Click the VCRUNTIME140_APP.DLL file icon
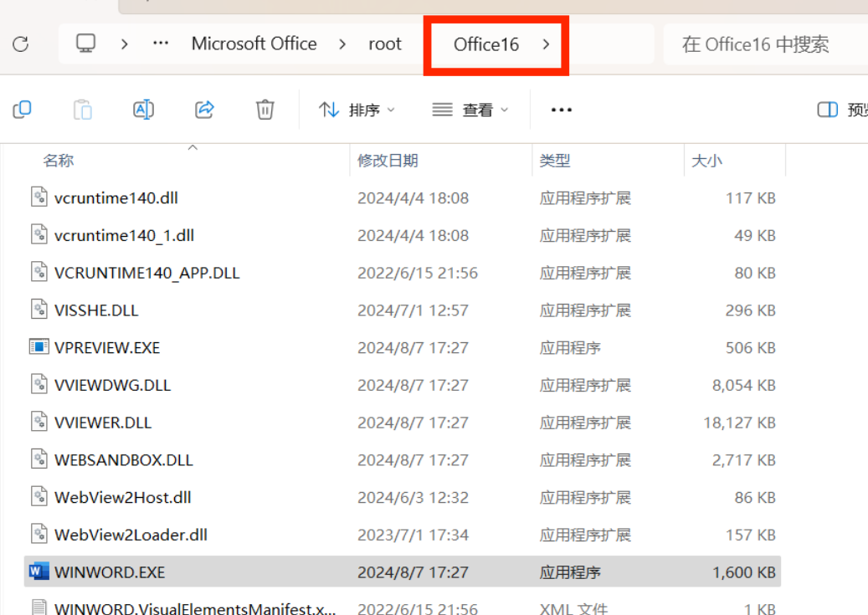Image resolution: width=868 pixels, height=615 pixels. (x=39, y=272)
